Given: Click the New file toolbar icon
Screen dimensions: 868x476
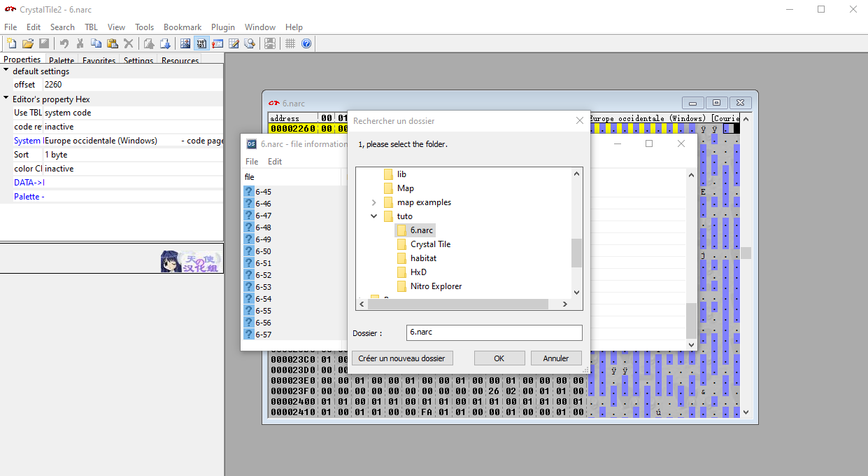Looking at the screenshot, I should (11, 43).
